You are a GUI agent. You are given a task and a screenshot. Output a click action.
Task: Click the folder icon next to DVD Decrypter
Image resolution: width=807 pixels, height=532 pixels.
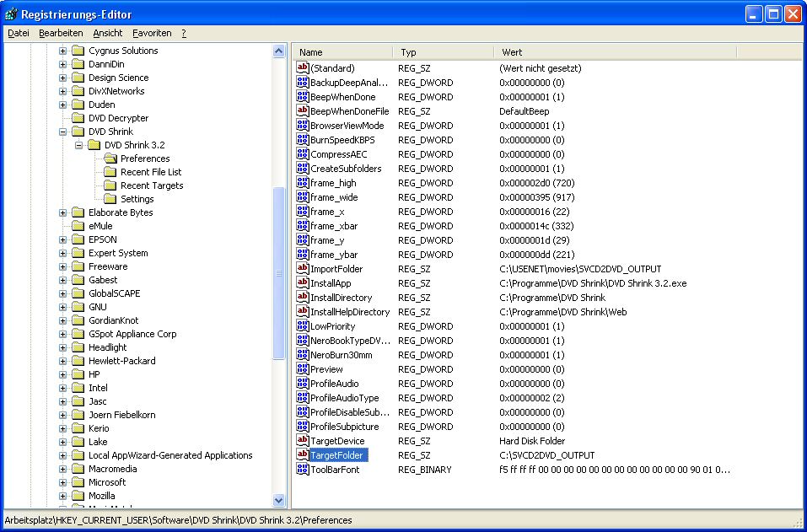pyautogui.click(x=78, y=118)
